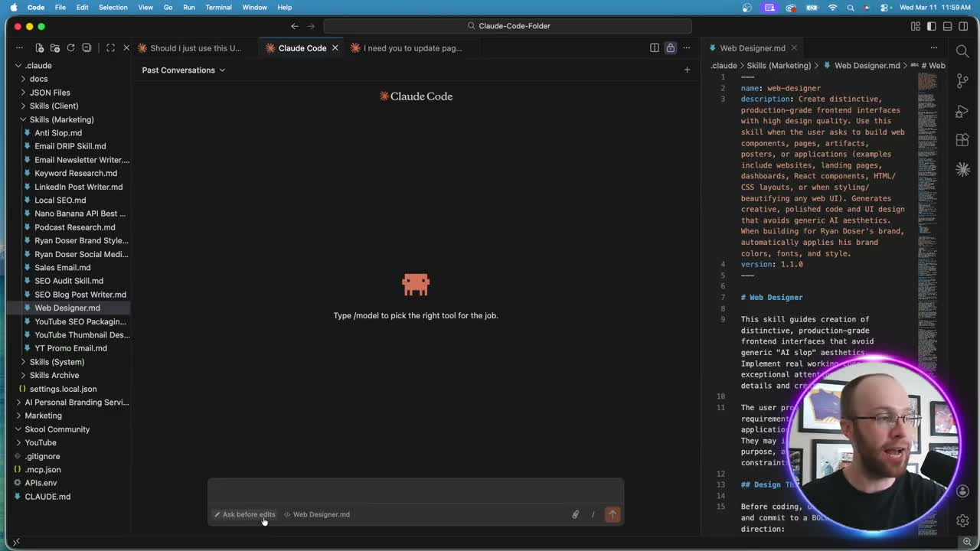Screen dimensions: 980x551
Task: Click the Claude-Code-Folder command center search
Action: click(x=508, y=26)
